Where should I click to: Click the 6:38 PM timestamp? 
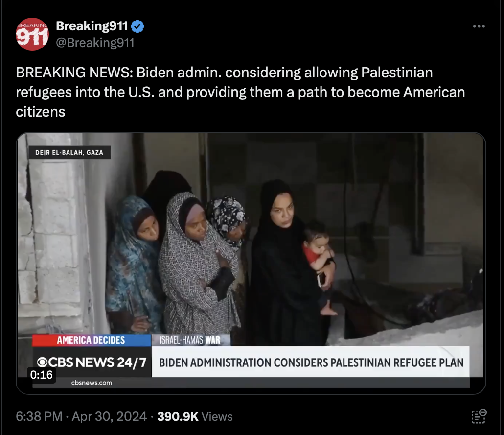coord(39,416)
